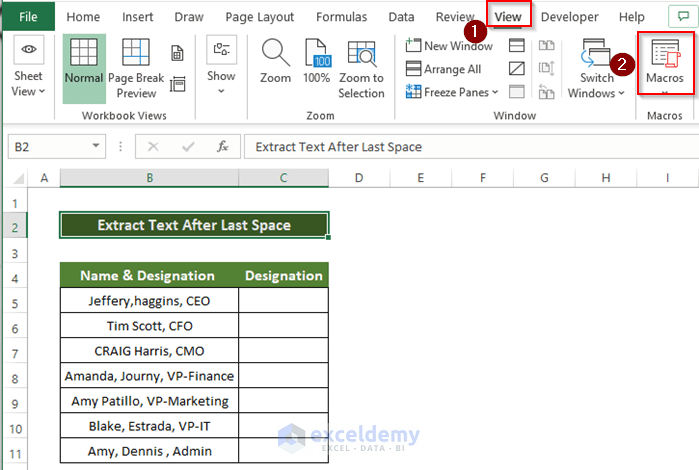Select cell 'Blake, Estrada, VP-IT'
Viewport: 699px width, 470px height.
[149, 425]
